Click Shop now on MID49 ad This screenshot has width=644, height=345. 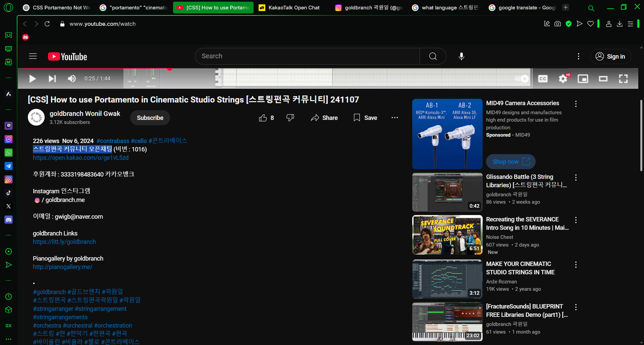(x=511, y=162)
